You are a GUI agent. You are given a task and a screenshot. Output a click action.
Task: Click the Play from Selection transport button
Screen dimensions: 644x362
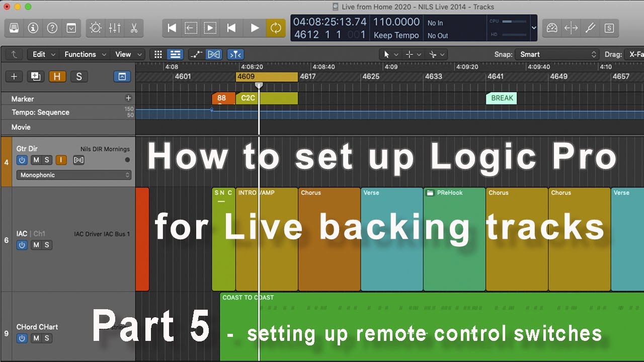click(x=210, y=28)
